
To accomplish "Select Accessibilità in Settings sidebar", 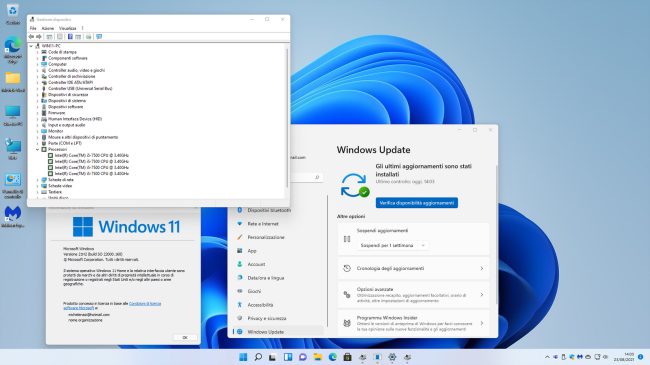I will (260, 305).
